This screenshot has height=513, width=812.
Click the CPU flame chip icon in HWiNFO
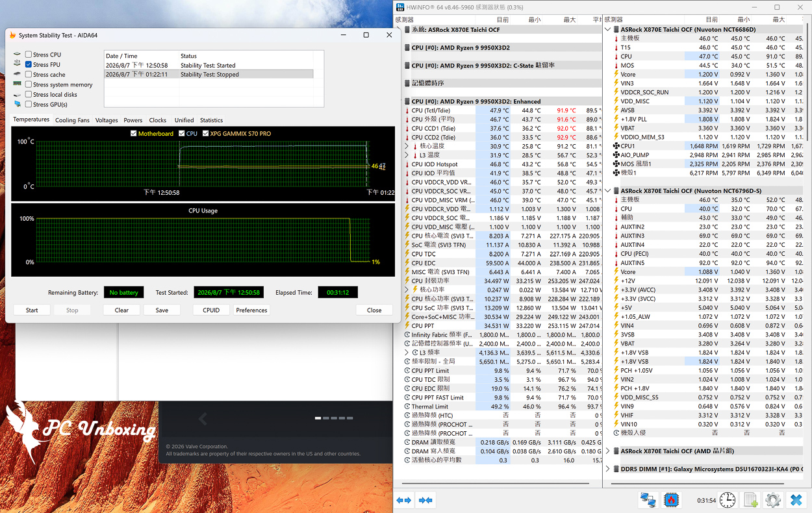click(x=671, y=500)
